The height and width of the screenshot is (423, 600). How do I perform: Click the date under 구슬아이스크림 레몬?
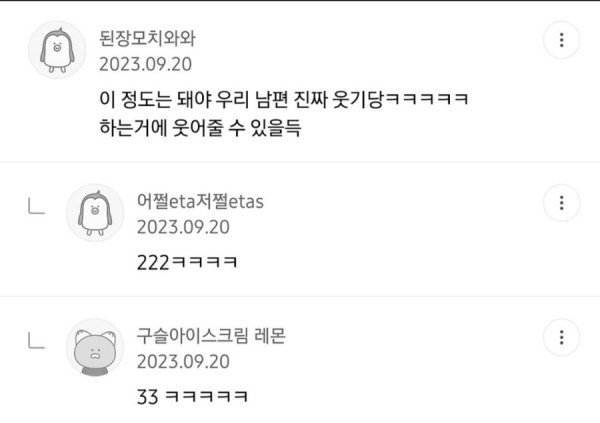[x=183, y=361]
